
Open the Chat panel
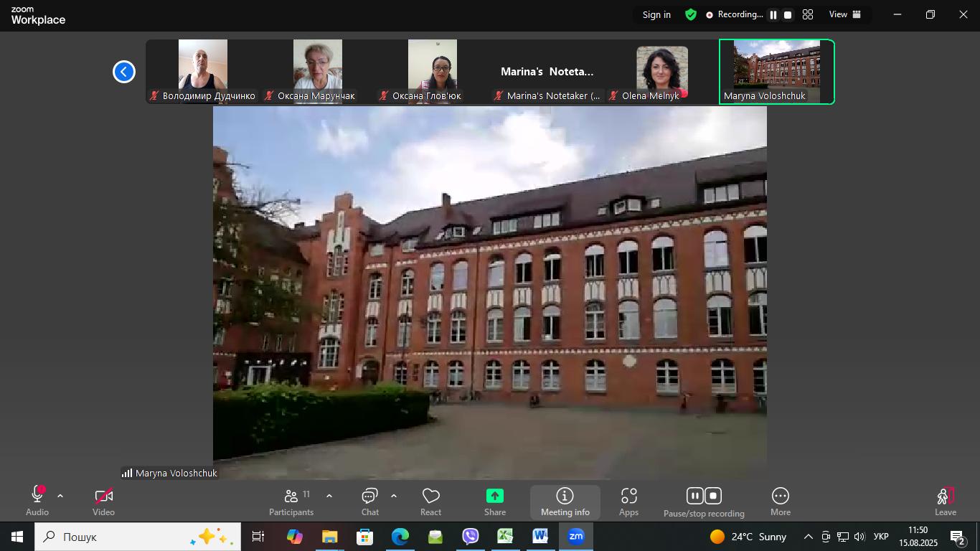pyautogui.click(x=370, y=501)
